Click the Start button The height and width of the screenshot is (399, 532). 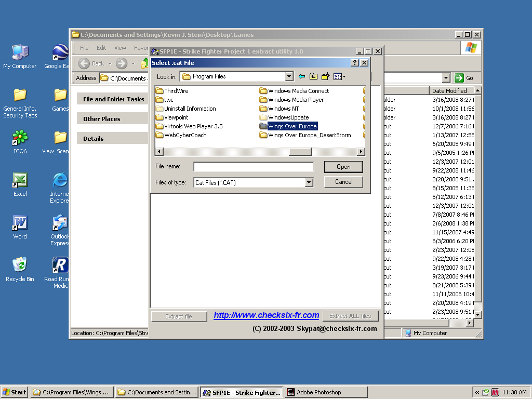pyautogui.click(x=14, y=392)
